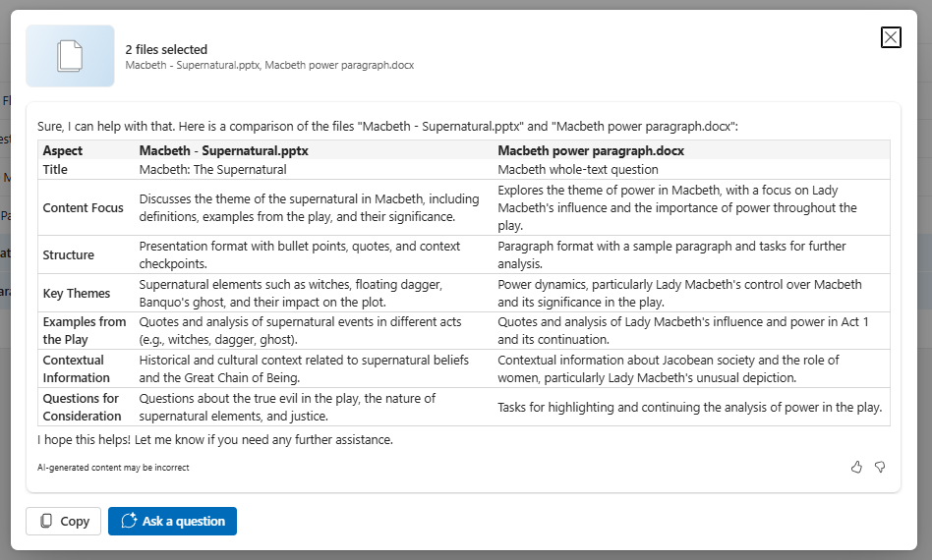The width and height of the screenshot is (932, 560).
Task: Click the "Examples from the Play" row label
Action: (x=85, y=331)
